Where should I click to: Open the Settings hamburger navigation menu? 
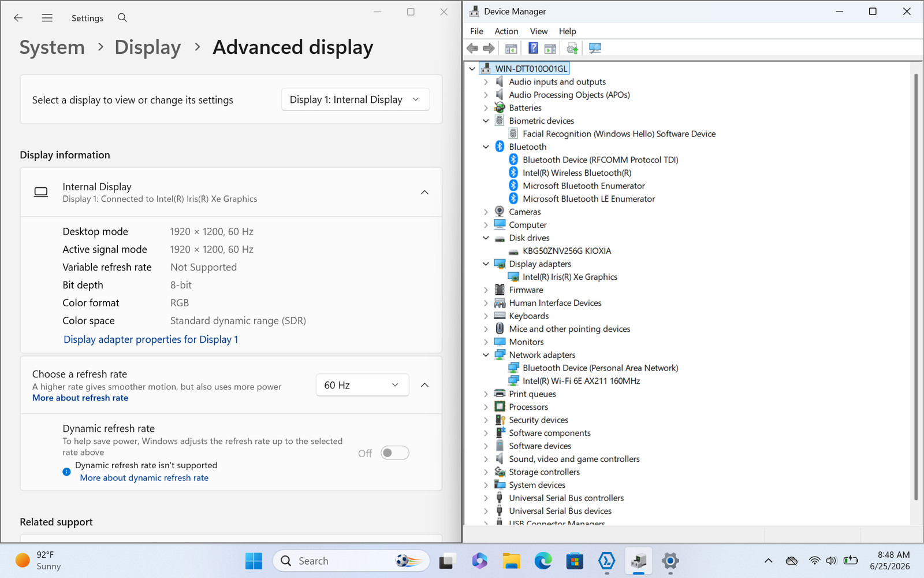pos(47,18)
